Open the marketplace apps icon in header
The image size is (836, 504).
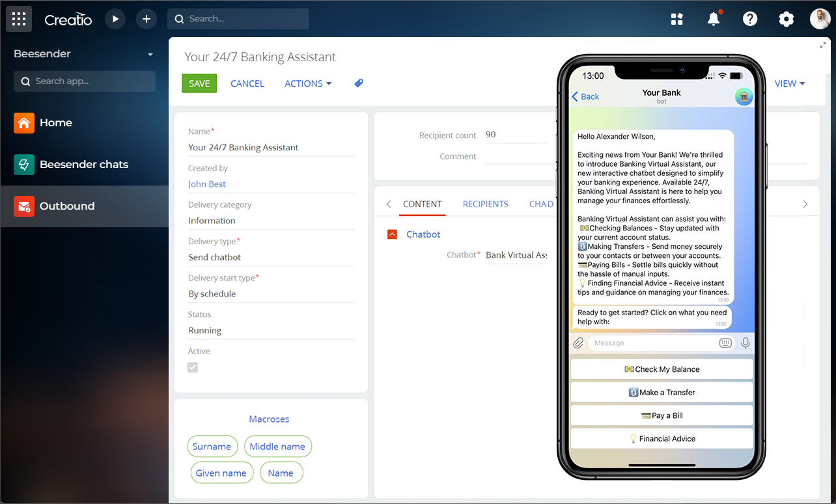[x=677, y=19]
